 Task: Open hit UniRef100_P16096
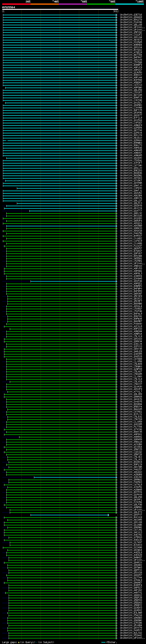[131, 22]
